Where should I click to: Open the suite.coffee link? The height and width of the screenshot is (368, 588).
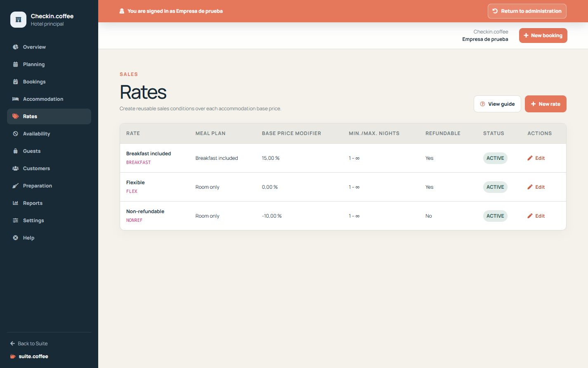pos(29,356)
